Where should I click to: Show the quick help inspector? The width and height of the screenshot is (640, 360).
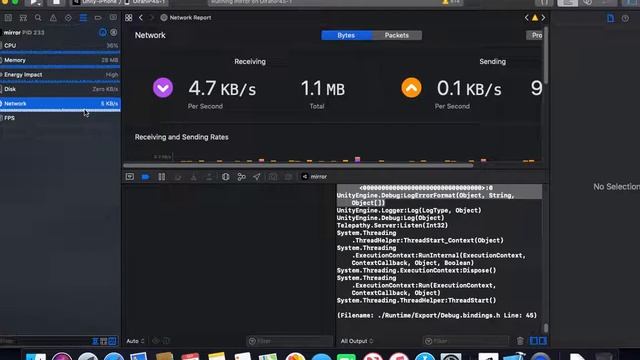625,18
